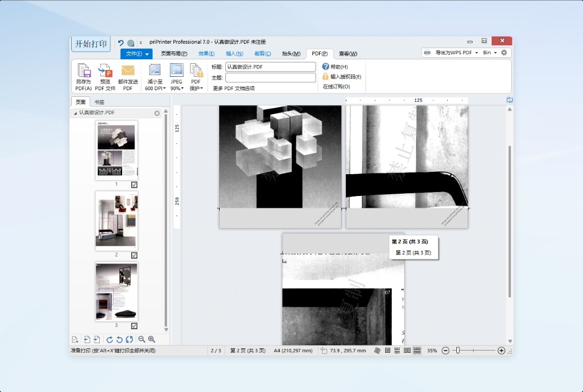
Task: Click the add blank page icon
Action: 75,339
